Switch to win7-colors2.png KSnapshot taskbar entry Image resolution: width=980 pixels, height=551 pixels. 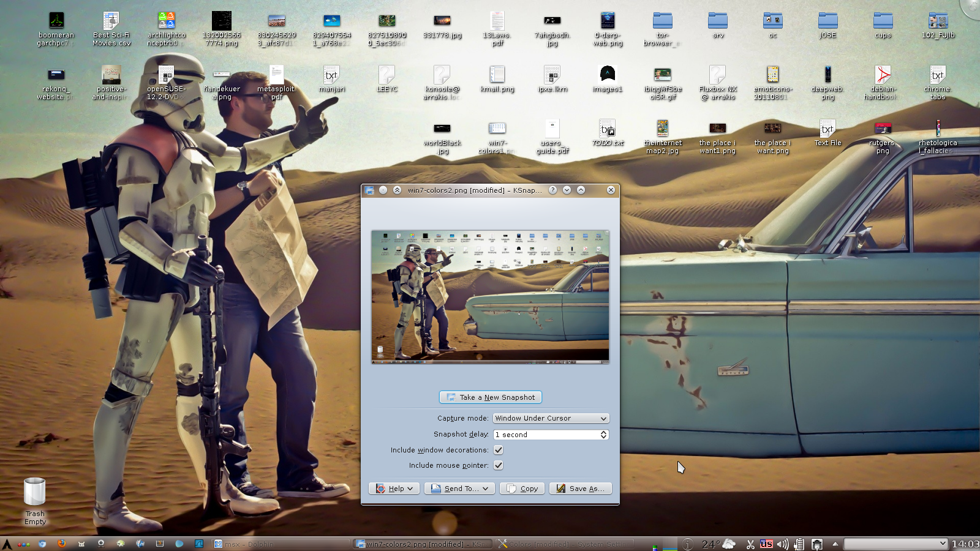point(423,544)
